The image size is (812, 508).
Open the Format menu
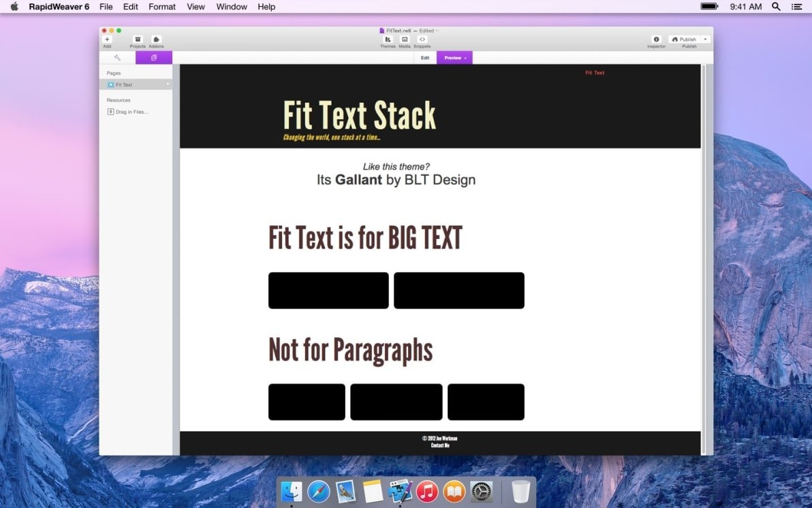point(161,7)
